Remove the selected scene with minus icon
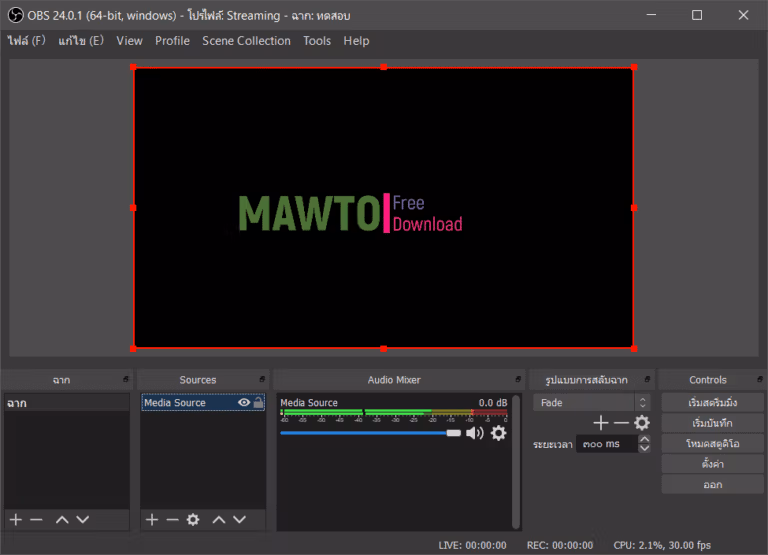Image resolution: width=768 pixels, height=555 pixels. tap(36, 519)
